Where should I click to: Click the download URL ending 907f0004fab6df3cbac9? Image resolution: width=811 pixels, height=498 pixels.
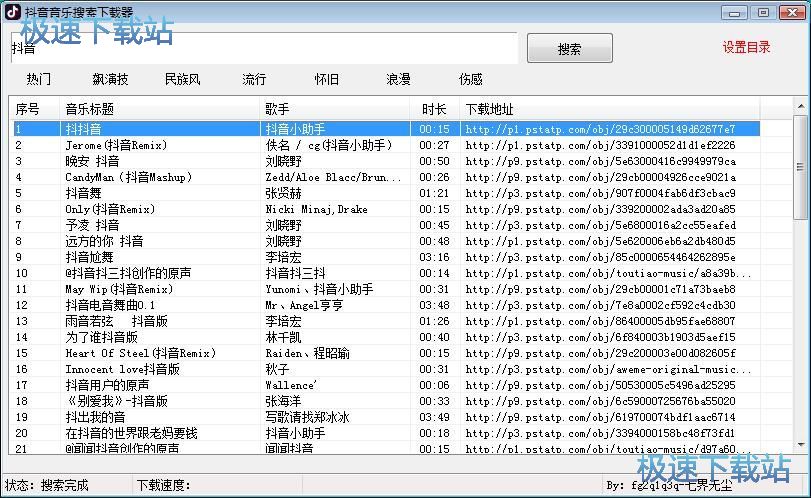click(x=600, y=193)
